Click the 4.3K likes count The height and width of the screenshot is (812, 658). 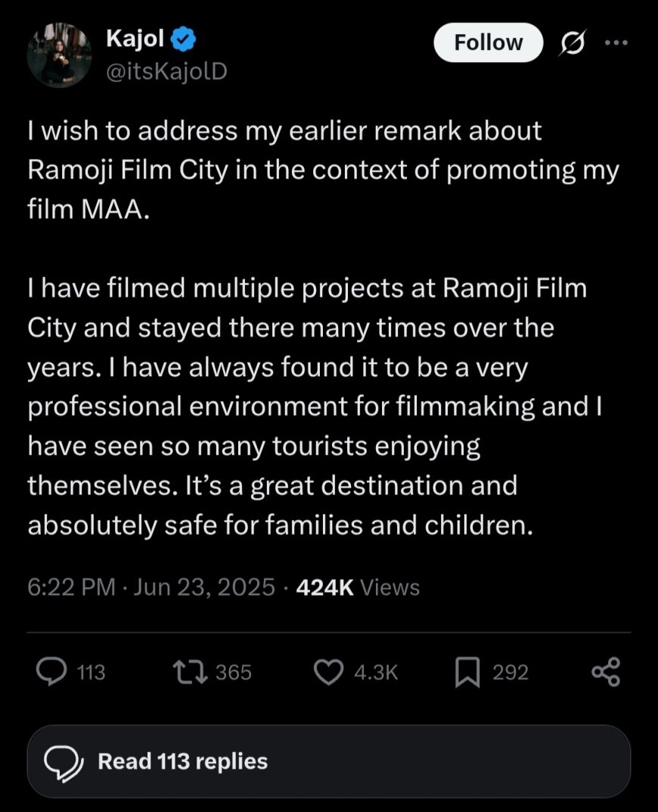click(375, 672)
